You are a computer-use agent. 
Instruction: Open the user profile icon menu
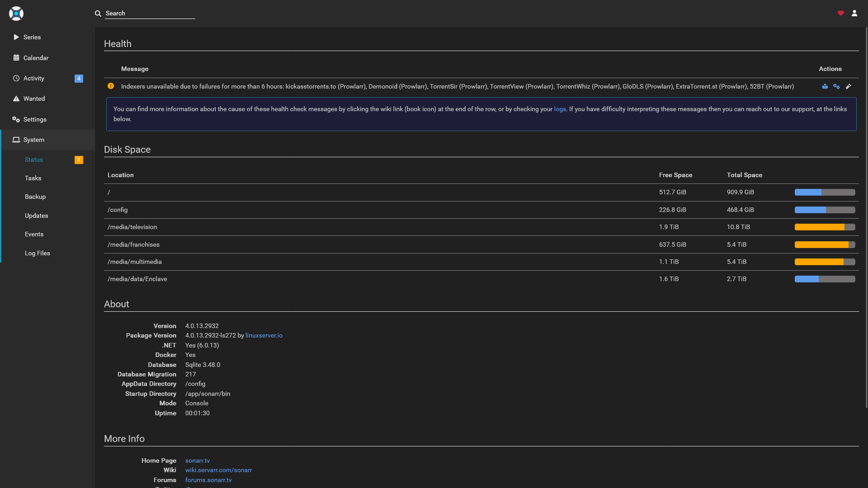point(854,13)
